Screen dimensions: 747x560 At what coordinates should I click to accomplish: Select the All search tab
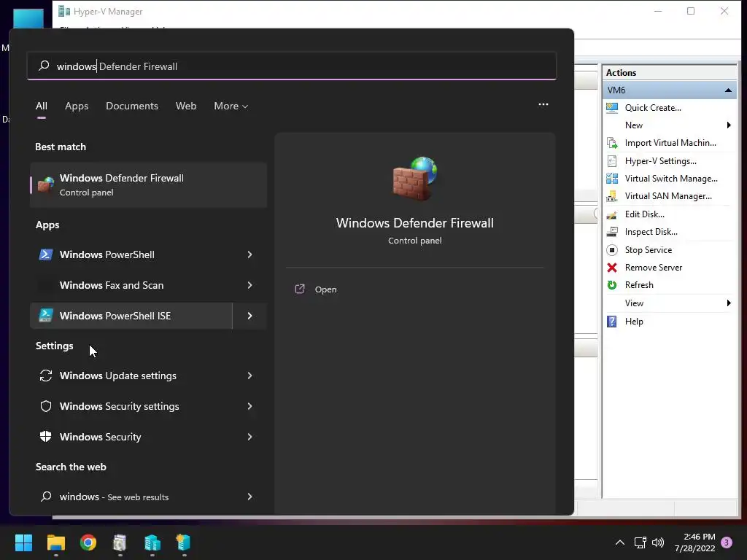point(42,106)
